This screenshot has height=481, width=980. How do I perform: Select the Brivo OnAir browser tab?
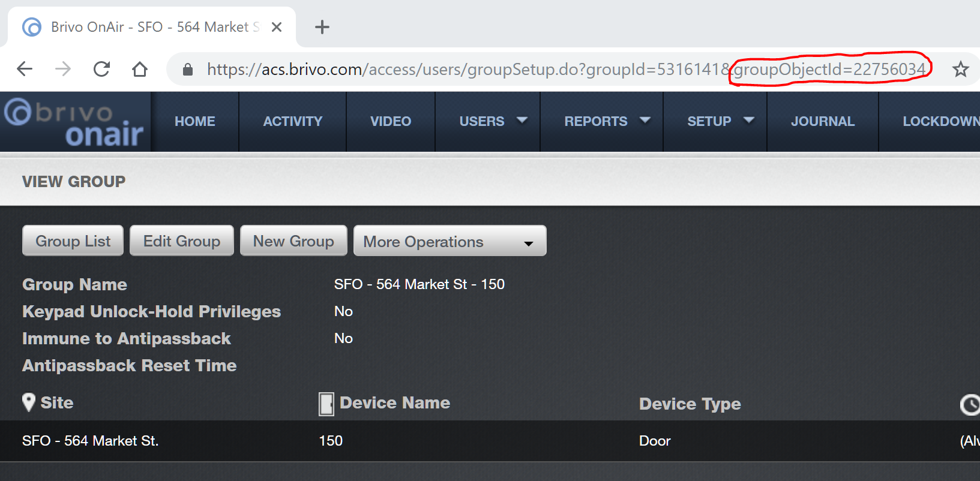(152, 27)
